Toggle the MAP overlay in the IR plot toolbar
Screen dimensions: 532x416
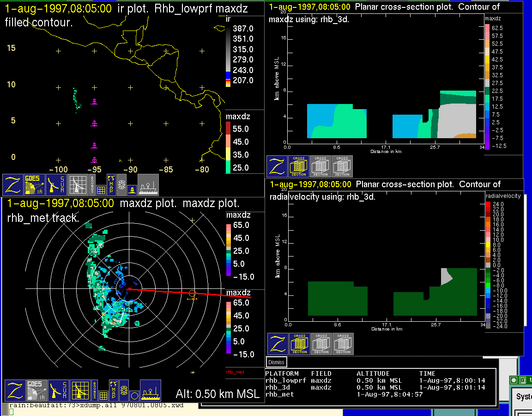(111, 184)
